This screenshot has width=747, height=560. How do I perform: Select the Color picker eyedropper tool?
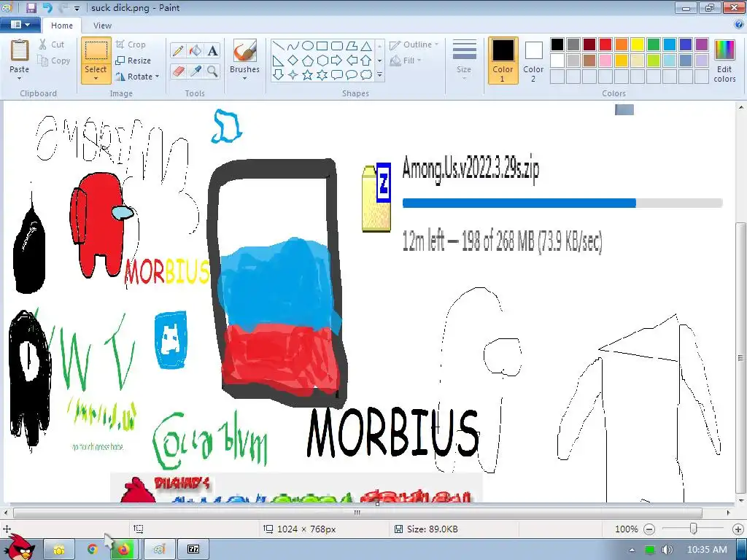(x=196, y=71)
